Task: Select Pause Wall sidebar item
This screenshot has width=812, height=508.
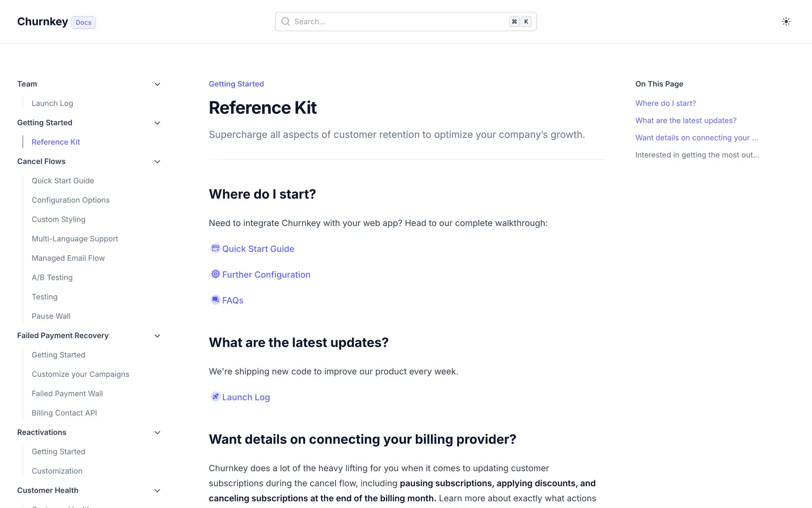Action: pyautogui.click(x=51, y=316)
